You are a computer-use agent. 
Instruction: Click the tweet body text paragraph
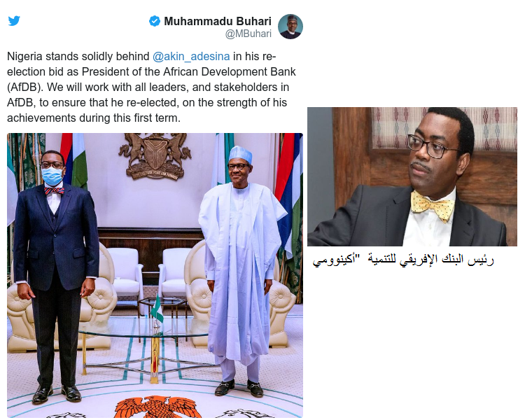tap(152, 87)
